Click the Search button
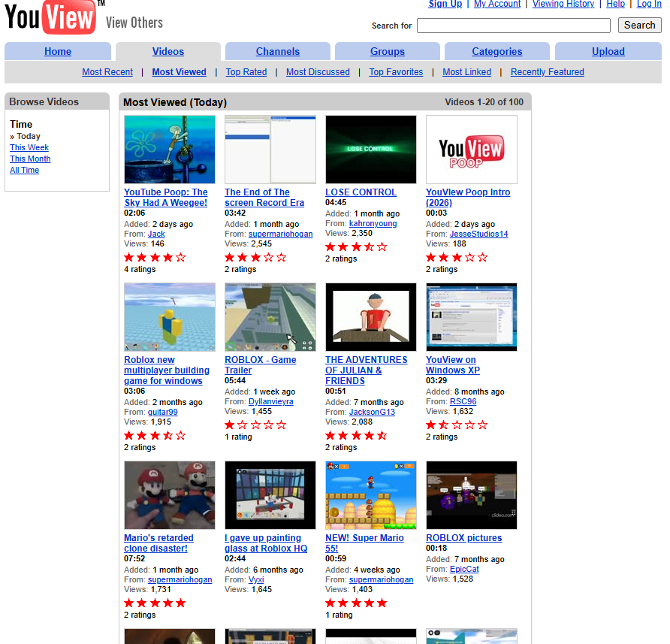Image resolution: width=670 pixels, height=644 pixels. (640, 26)
